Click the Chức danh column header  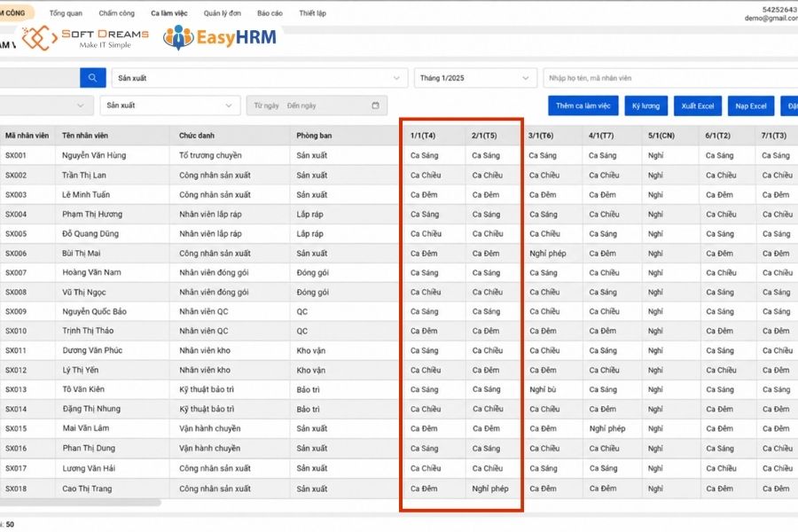pyautogui.click(x=197, y=136)
